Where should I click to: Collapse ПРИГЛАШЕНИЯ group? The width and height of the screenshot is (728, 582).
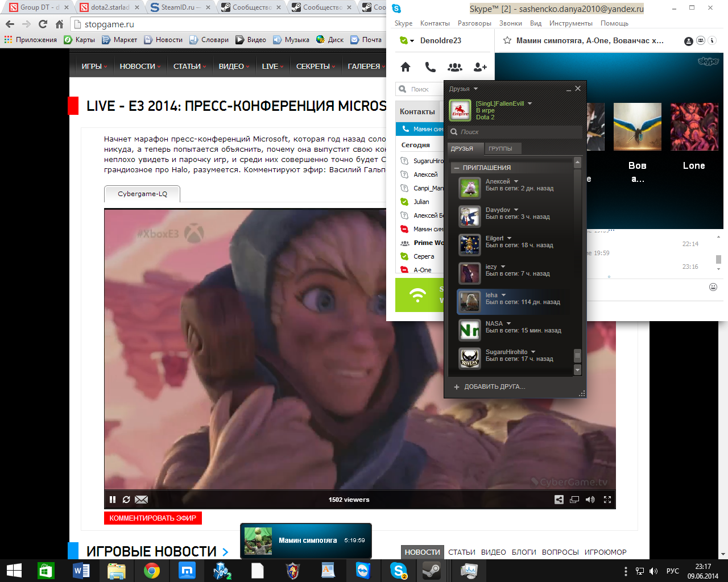pos(456,168)
